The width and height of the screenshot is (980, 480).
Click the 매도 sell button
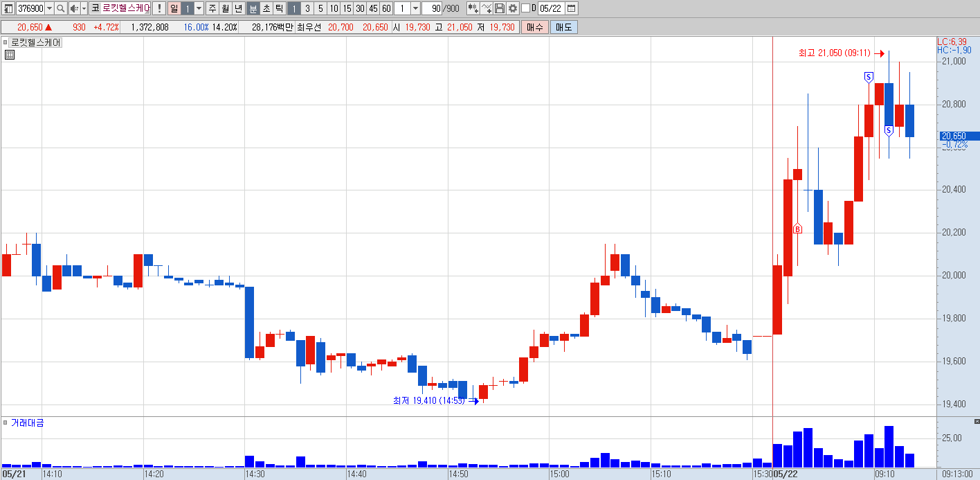(x=563, y=27)
